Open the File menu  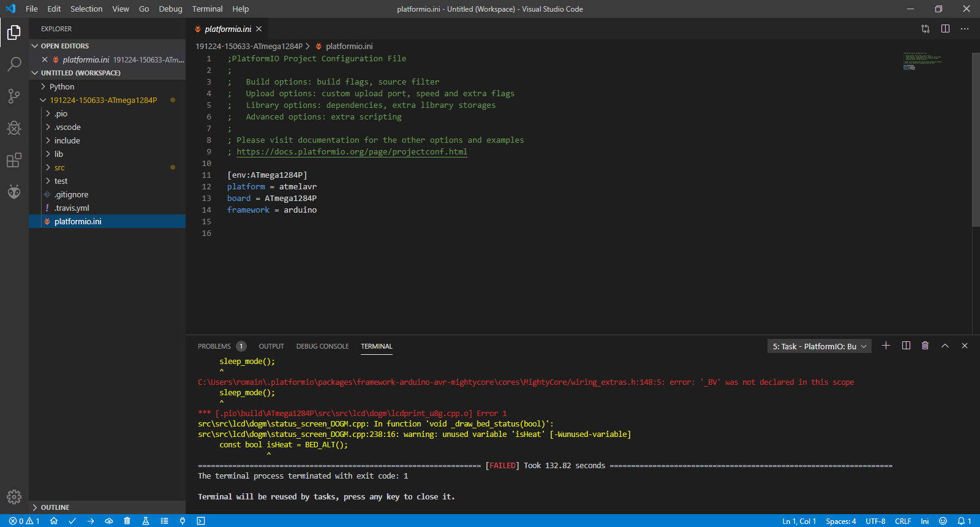32,9
